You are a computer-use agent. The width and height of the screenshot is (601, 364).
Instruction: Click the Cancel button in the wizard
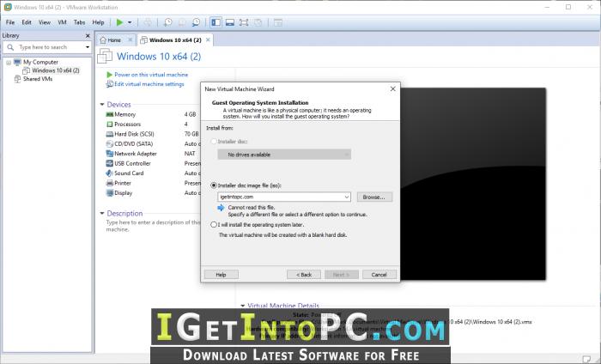click(379, 275)
